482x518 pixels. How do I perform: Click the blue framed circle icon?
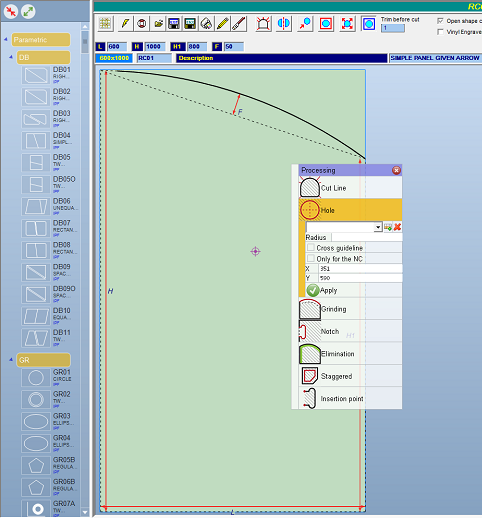coord(368,24)
